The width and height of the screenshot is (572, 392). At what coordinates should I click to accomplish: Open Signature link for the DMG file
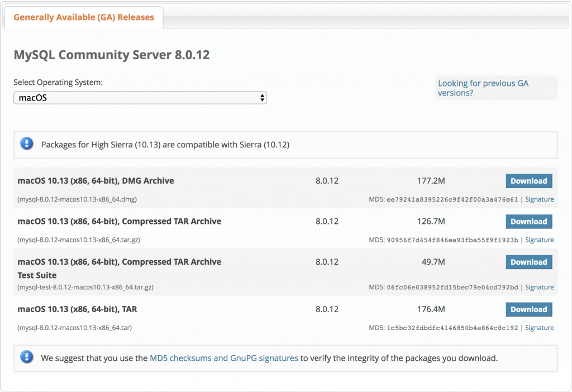click(539, 199)
